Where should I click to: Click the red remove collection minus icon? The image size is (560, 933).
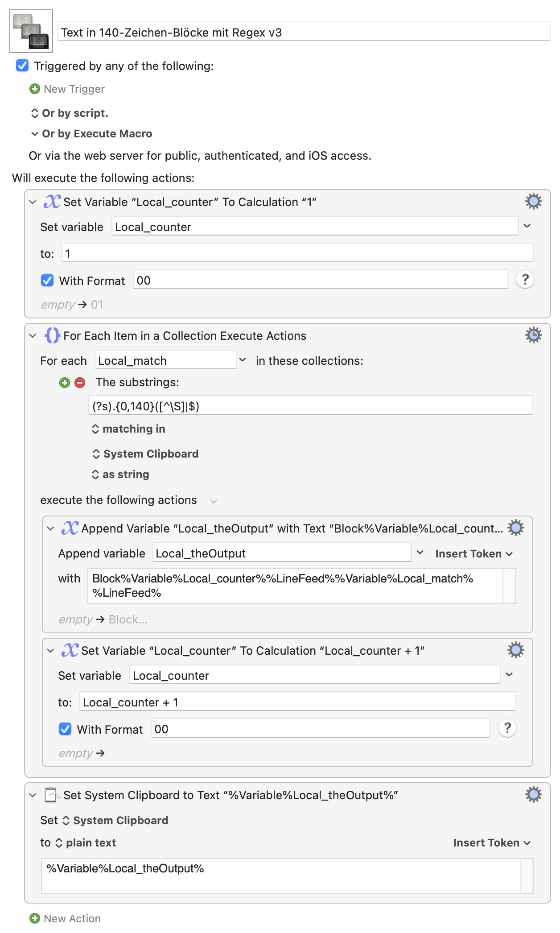pos(80,383)
